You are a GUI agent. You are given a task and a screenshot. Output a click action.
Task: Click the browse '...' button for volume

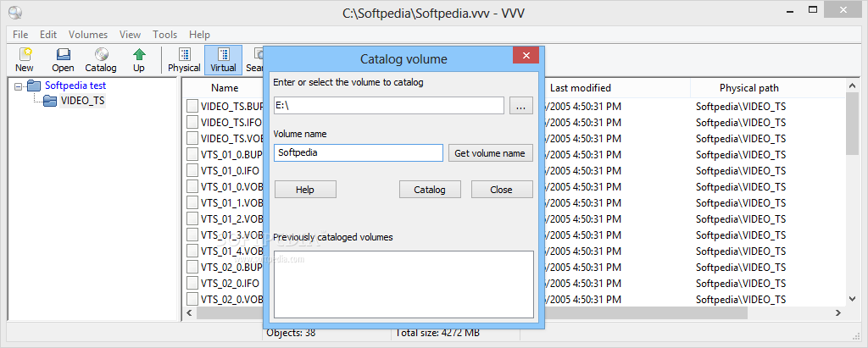tap(520, 106)
